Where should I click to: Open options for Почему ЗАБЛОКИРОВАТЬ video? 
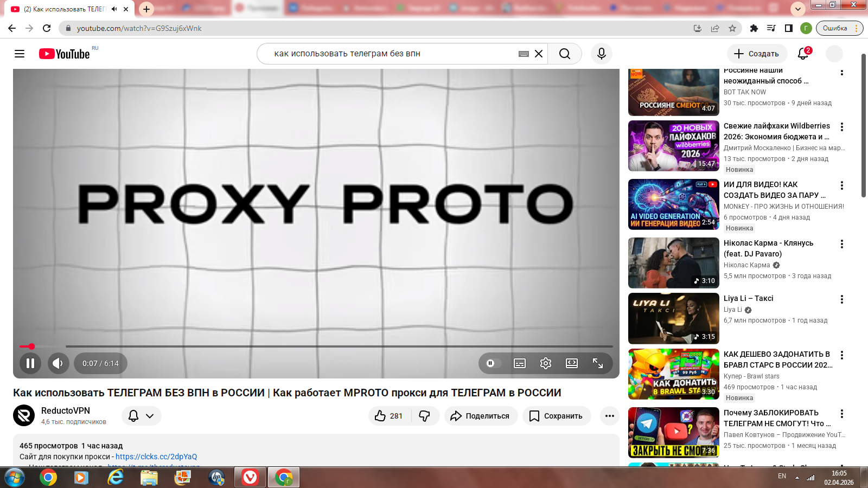coord(842,414)
